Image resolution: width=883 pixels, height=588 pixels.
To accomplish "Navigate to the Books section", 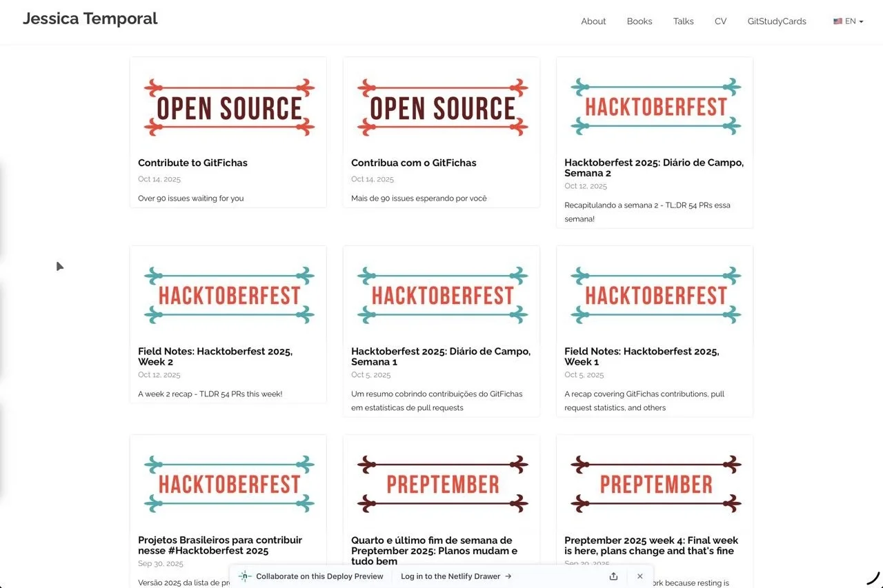I will pyautogui.click(x=639, y=21).
